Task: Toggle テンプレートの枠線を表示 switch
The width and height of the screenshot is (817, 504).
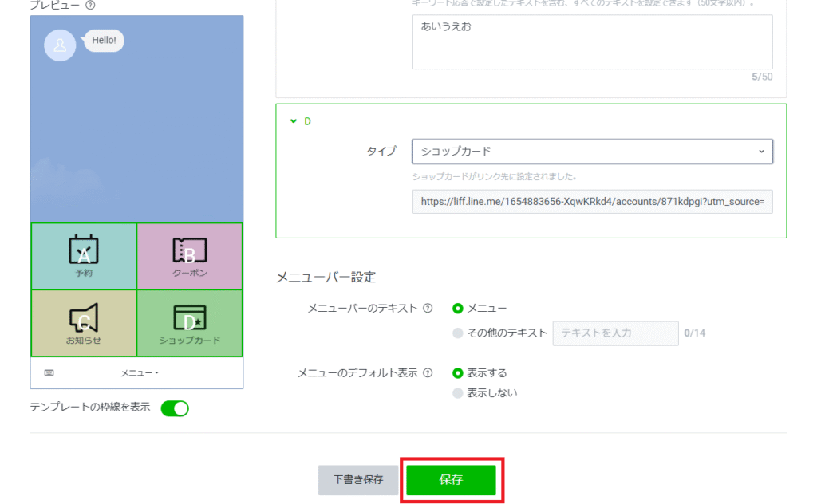Action: [175, 408]
